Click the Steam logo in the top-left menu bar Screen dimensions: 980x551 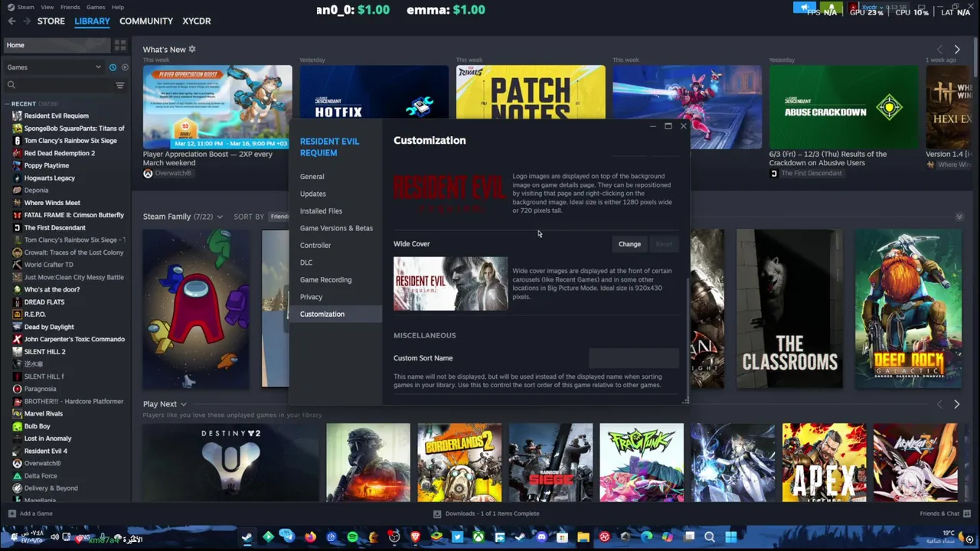(x=9, y=7)
